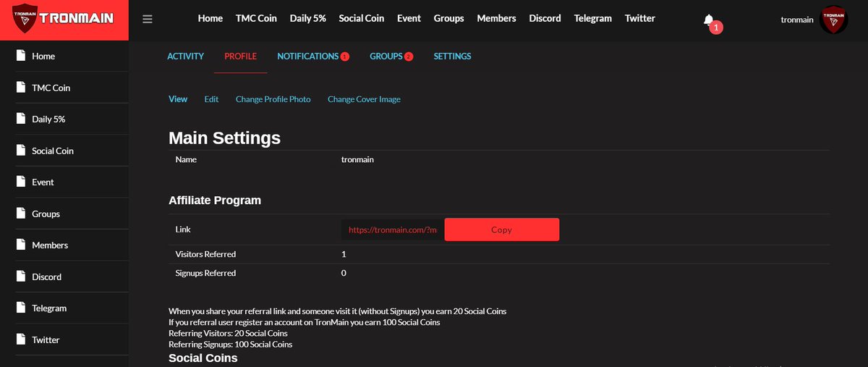Select Home label in the sidebar

point(43,56)
